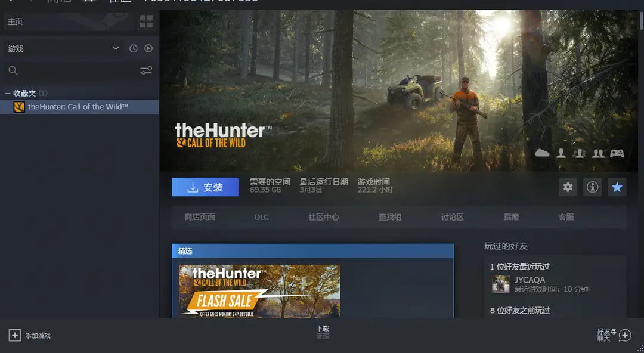
Task: Click the multiplayer group icon on the banner
Action: 580,153
